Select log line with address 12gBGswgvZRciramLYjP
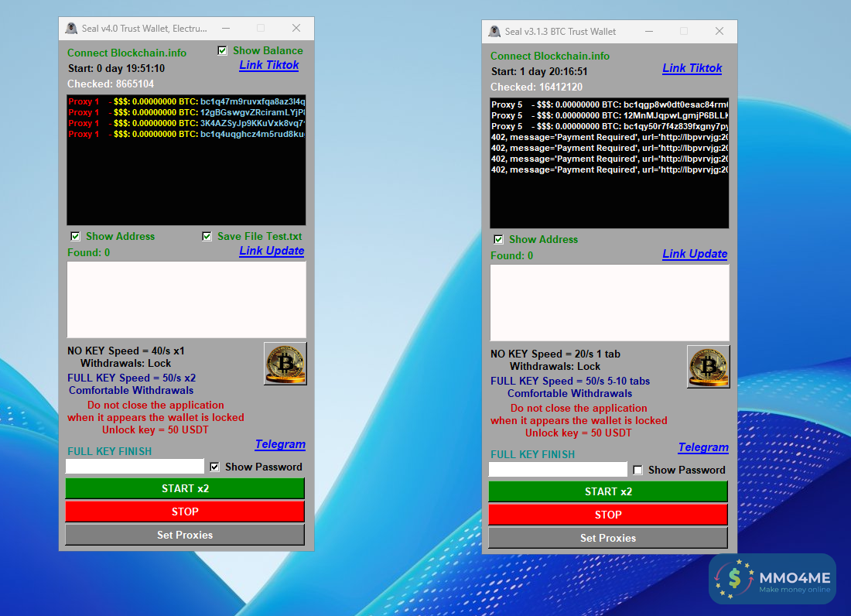Viewport: 851px width, 616px height. [x=186, y=112]
